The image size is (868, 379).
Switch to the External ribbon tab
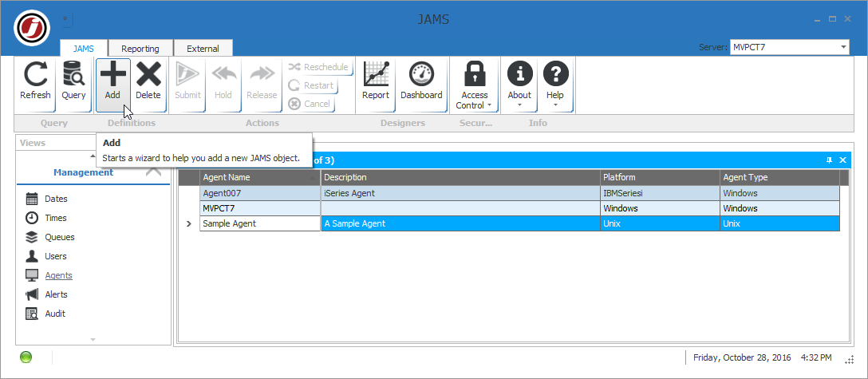point(203,48)
